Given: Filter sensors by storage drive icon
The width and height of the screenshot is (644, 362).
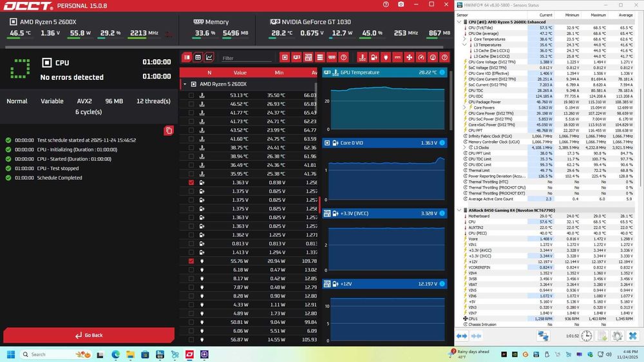Looking at the screenshot, I should click(320, 57).
